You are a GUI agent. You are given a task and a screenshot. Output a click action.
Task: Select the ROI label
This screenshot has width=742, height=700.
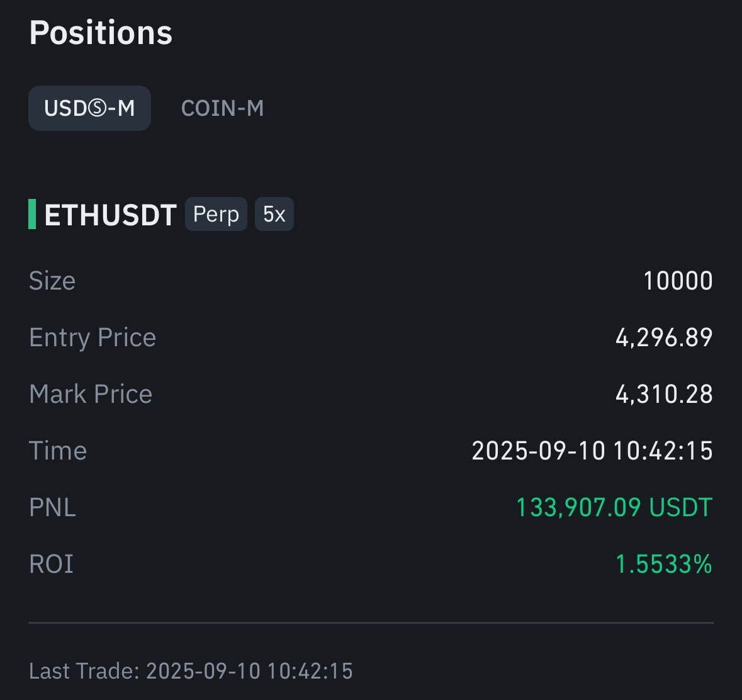(51, 564)
